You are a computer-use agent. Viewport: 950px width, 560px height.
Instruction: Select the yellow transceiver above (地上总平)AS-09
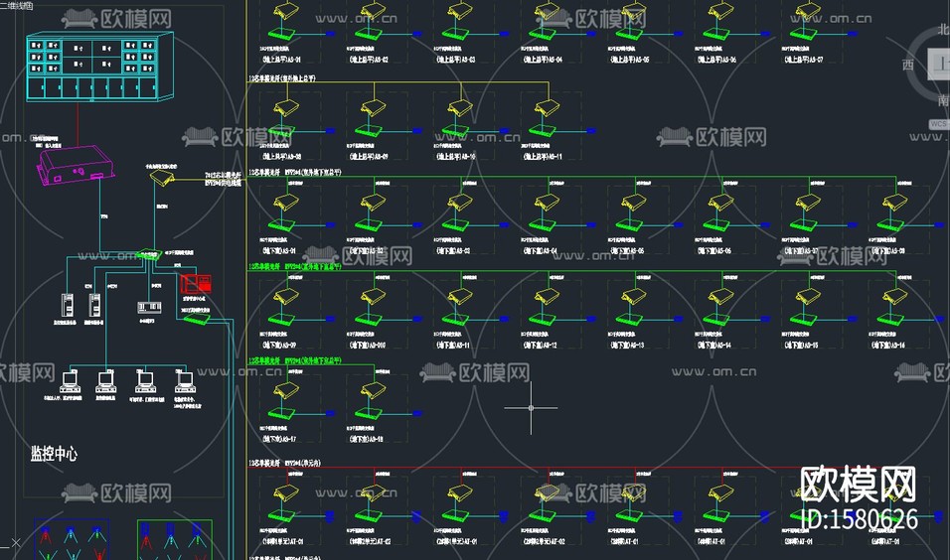[x=374, y=108]
